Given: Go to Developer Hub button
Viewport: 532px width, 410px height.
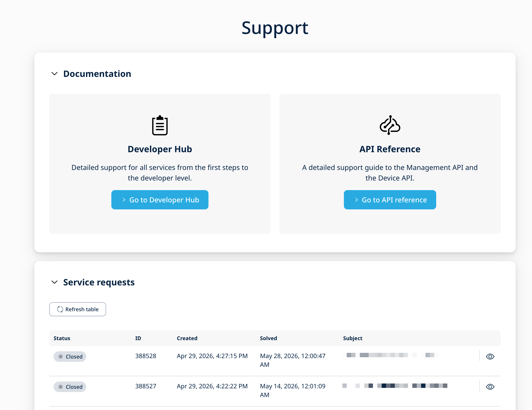Looking at the screenshot, I should [x=160, y=200].
